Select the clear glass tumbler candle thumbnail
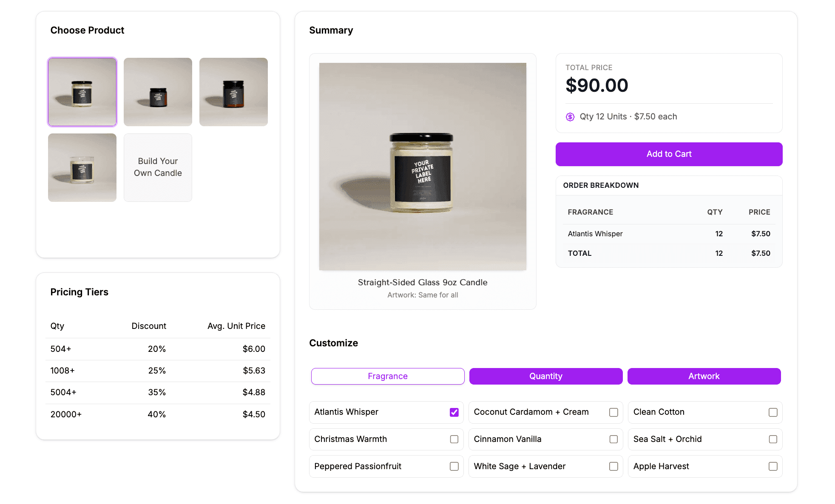This screenshot has height=504, width=835. 82,167
